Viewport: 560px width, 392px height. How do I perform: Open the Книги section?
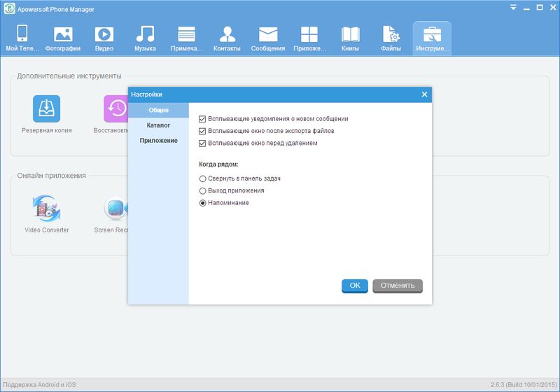click(x=350, y=38)
